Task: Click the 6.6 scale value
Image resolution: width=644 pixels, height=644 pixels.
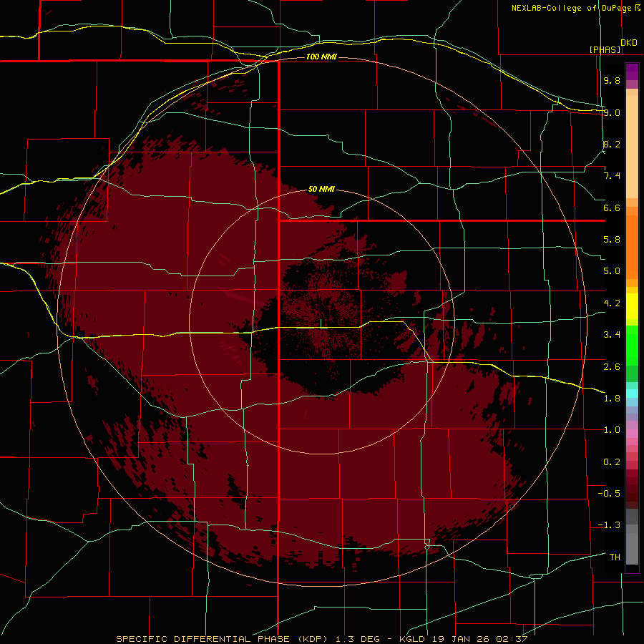Action: [x=612, y=208]
